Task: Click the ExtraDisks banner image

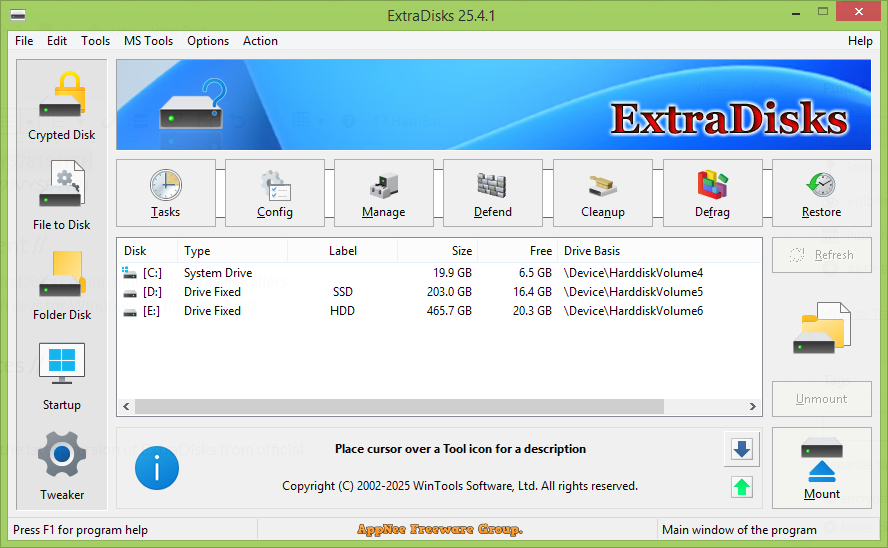Action: (493, 105)
